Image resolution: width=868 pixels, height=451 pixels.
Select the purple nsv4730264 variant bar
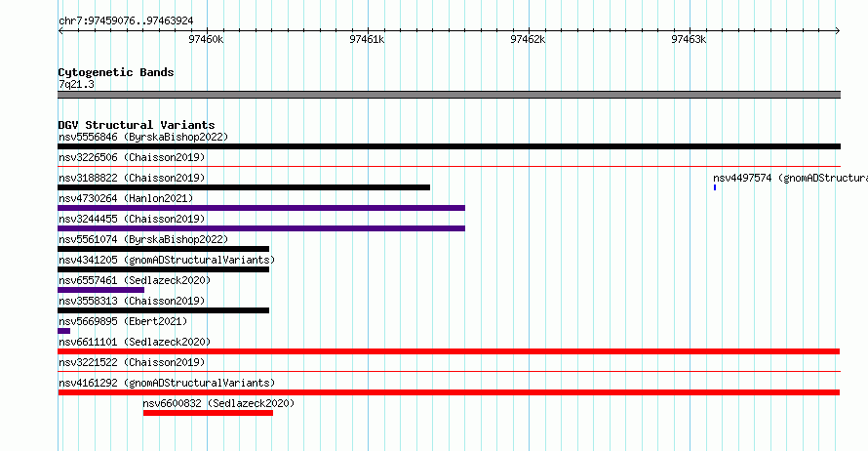pyautogui.click(x=261, y=208)
